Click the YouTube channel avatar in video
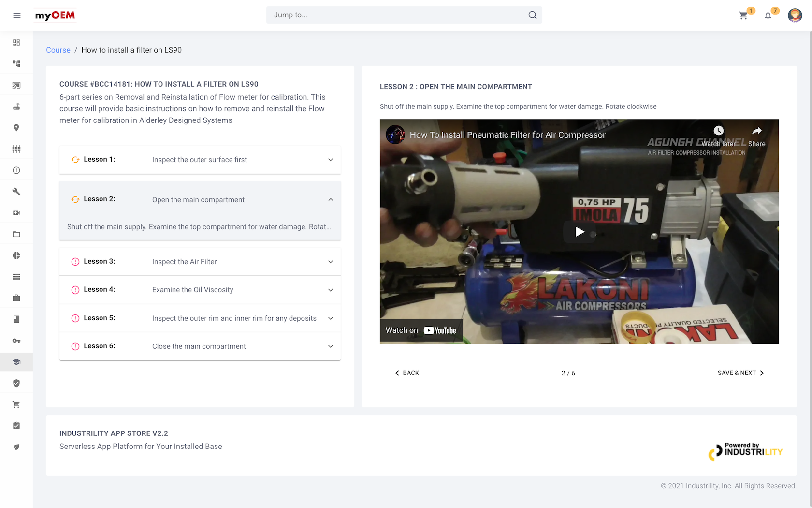Image resolution: width=812 pixels, height=508 pixels. point(395,134)
